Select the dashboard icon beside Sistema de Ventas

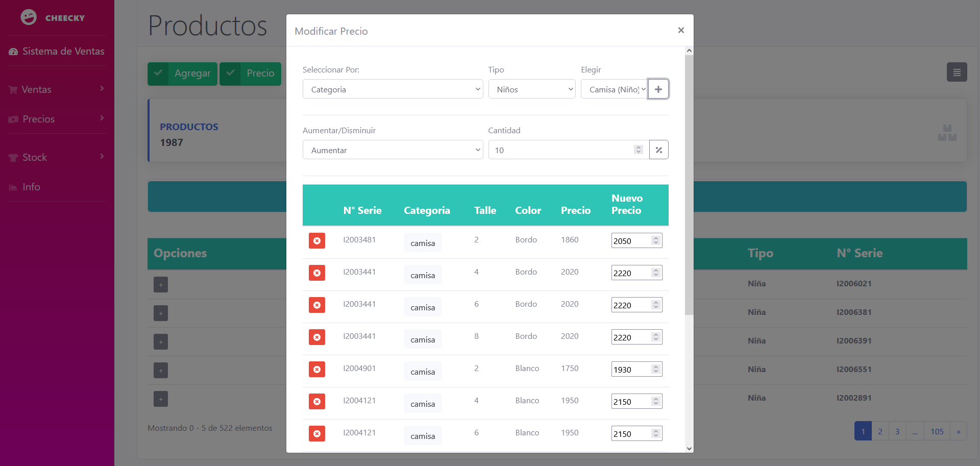(x=13, y=51)
